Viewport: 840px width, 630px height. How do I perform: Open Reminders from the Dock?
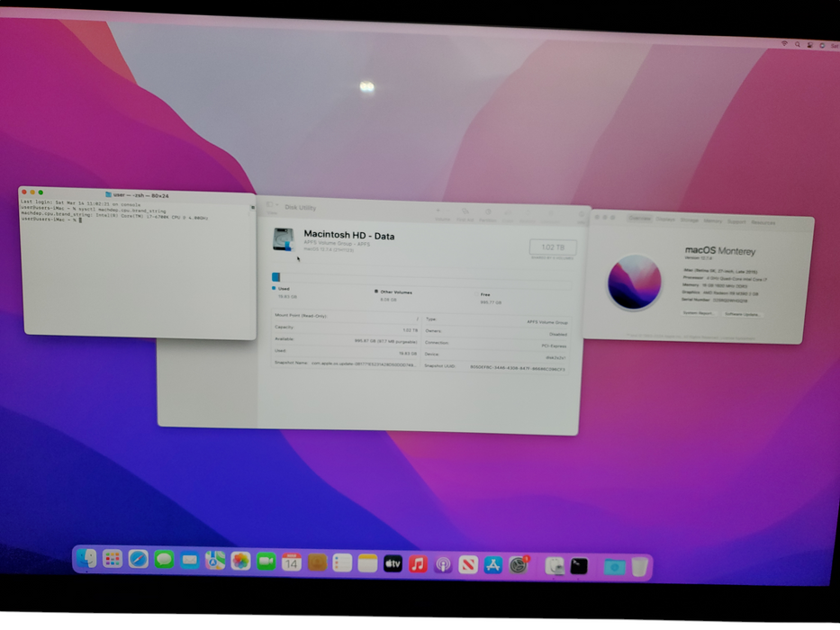click(342, 563)
